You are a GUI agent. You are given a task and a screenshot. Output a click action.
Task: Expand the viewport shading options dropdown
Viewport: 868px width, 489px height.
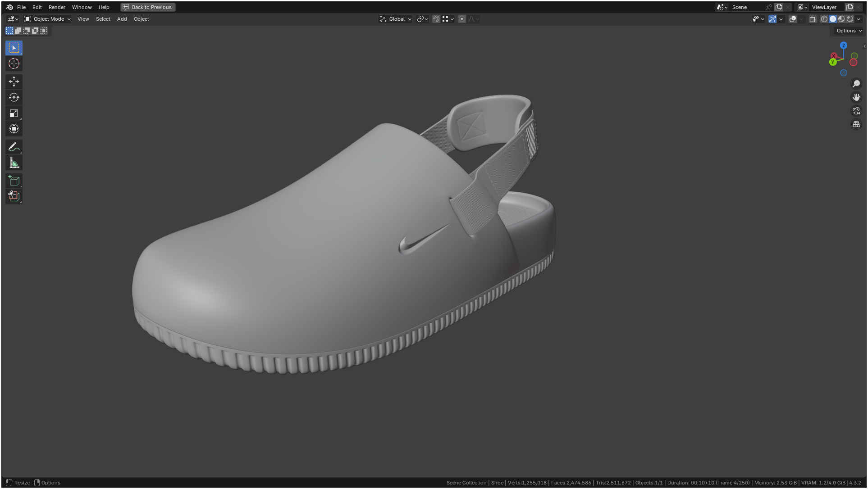(859, 19)
